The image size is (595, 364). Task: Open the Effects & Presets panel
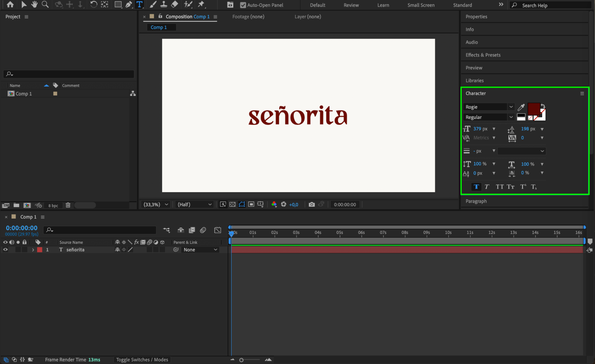[483, 55]
